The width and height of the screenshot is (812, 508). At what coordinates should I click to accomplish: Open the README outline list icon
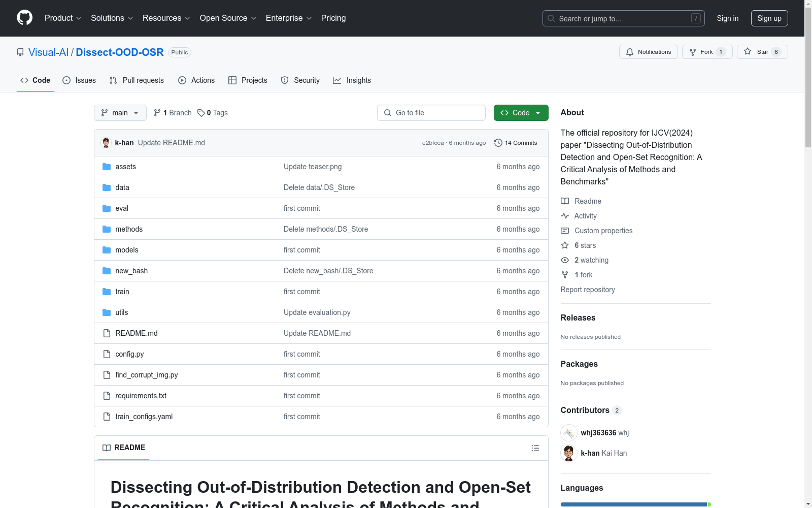coord(535,448)
